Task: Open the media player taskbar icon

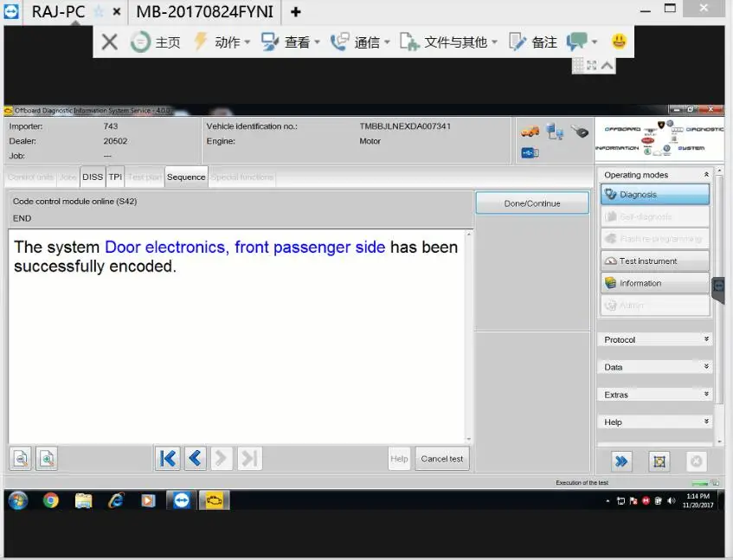Action: pyautogui.click(x=148, y=500)
